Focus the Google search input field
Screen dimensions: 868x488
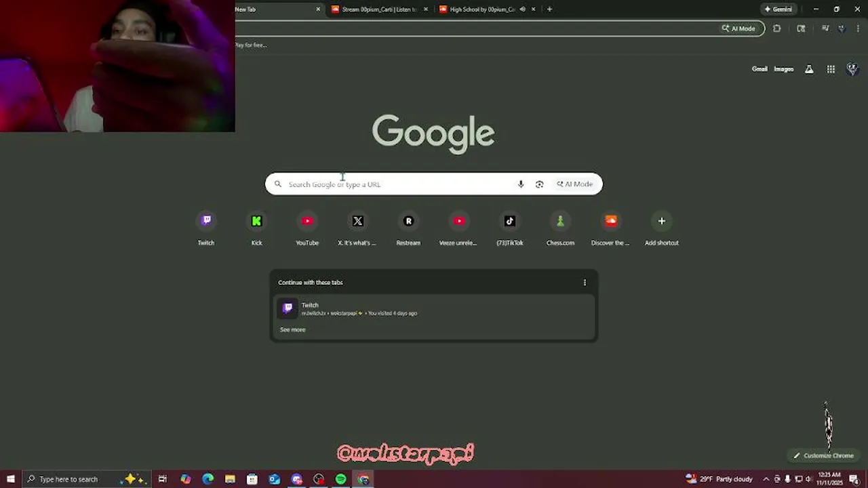pyautogui.click(x=400, y=184)
